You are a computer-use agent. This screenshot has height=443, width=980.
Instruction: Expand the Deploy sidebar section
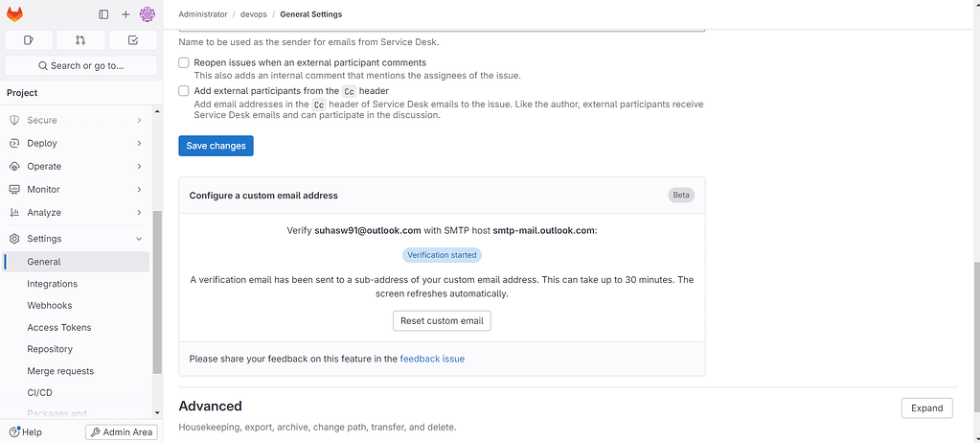77,143
